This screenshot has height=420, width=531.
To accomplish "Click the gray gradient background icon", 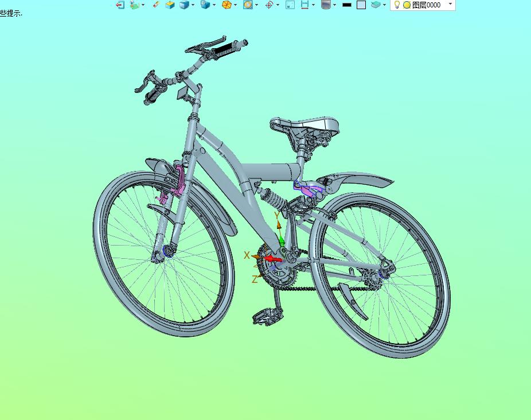I will pos(326,5).
